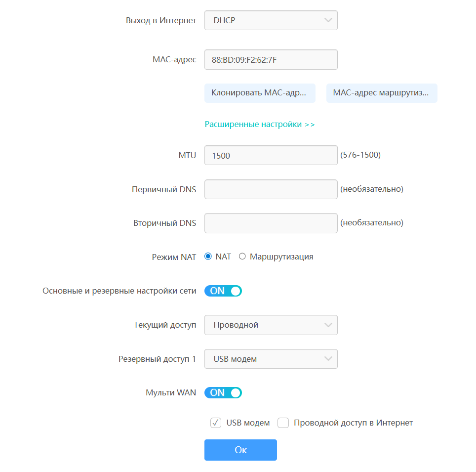Click the chevron arrow beside USB модем selector

pos(328,359)
